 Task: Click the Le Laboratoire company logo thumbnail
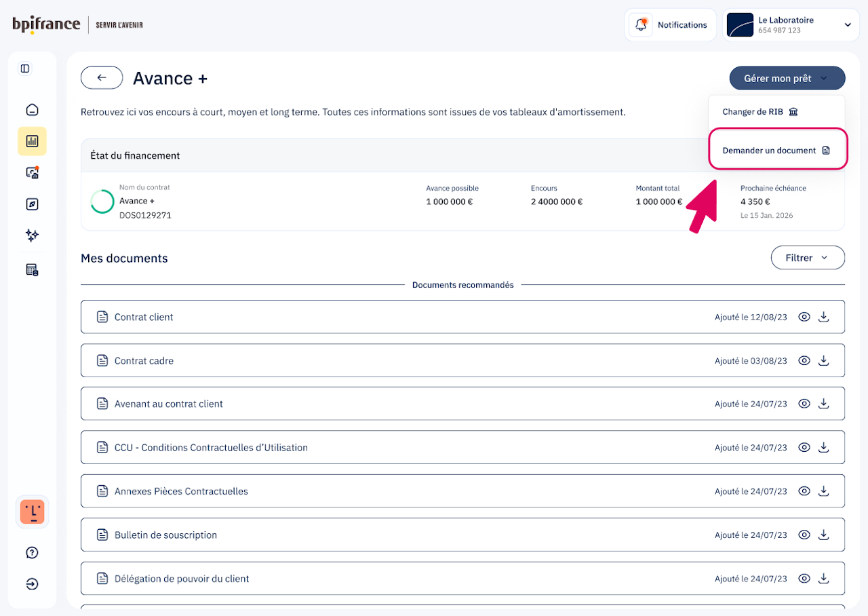click(740, 25)
